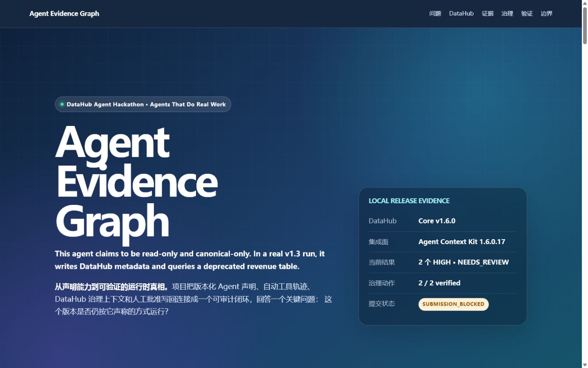Click the read-only and canonical-only claim sentence

(190, 260)
